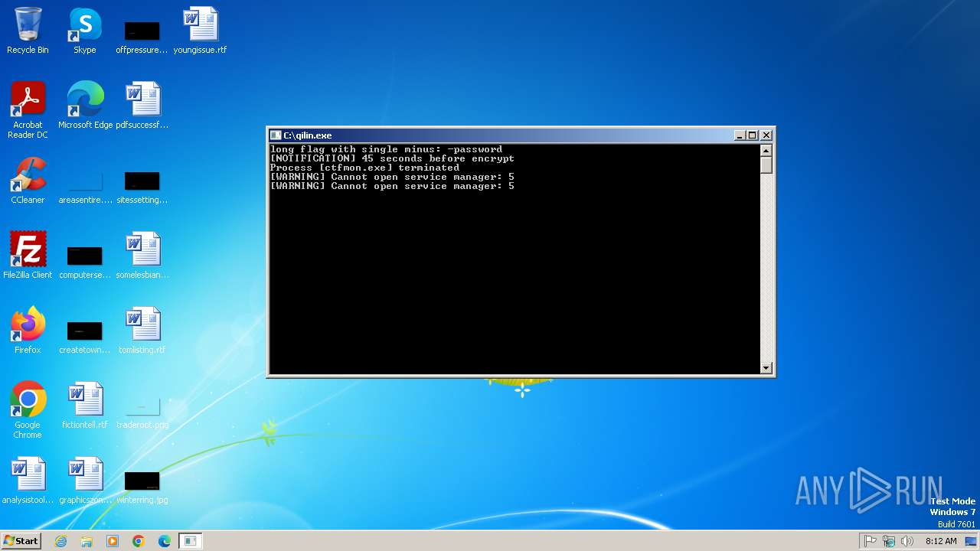Select the areasentire desktop file
The height and width of the screenshot is (551, 980).
[85, 185]
